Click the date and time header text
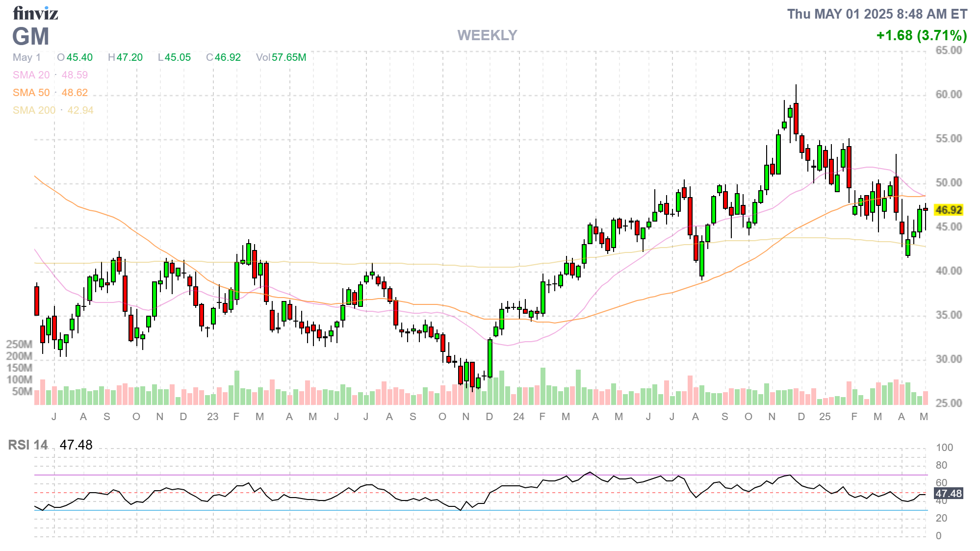The width and height of the screenshot is (980, 551). click(877, 14)
